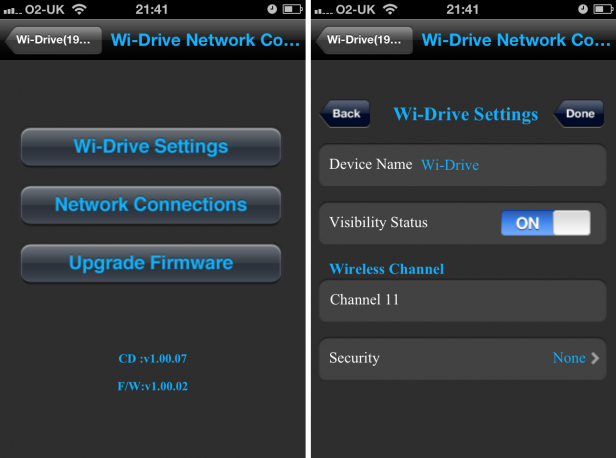Tap signal bars in left status bar

pos(14,9)
